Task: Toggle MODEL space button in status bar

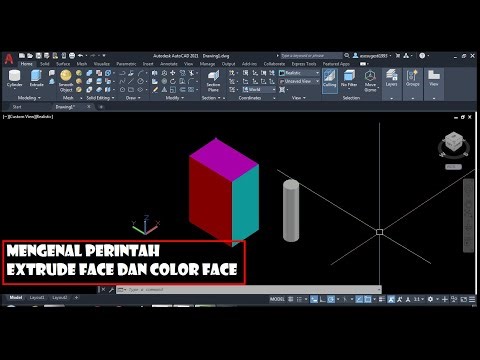Action: point(277,299)
